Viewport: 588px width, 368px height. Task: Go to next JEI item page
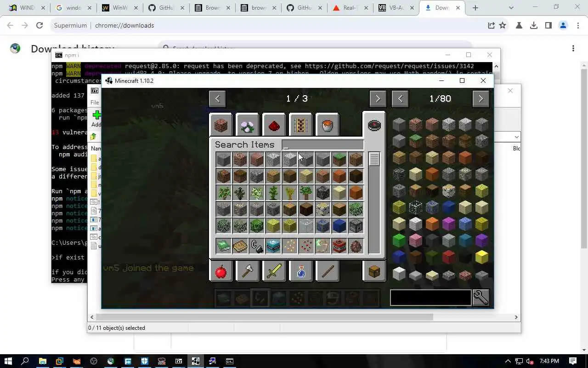click(x=481, y=98)
